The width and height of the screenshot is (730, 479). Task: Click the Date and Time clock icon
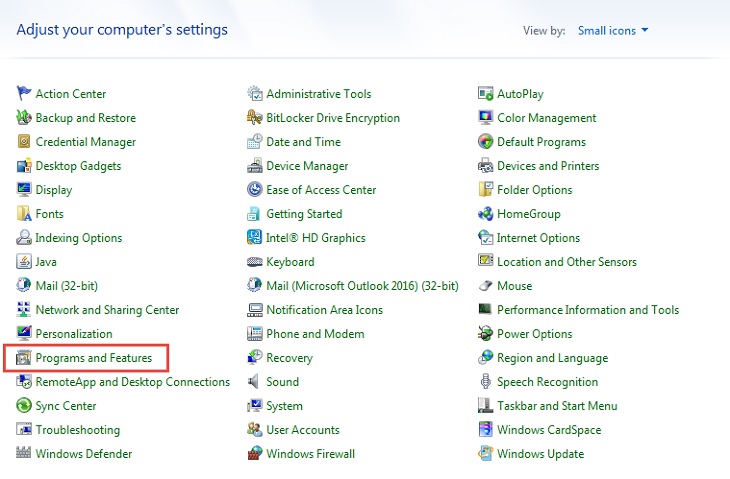pyautogui.click(x=255, y=142)
